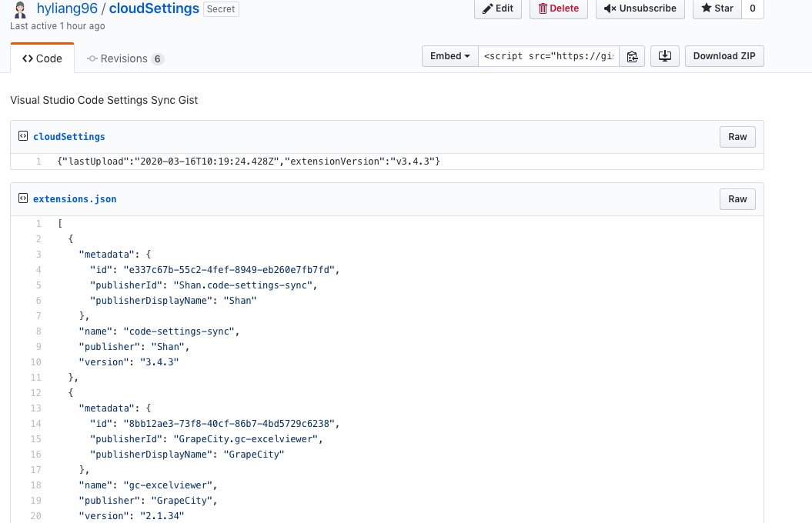This screenshot has width=812, height=523.
Task: Click the file icon beside cloudSettings file header
Action: coord(23,137)
